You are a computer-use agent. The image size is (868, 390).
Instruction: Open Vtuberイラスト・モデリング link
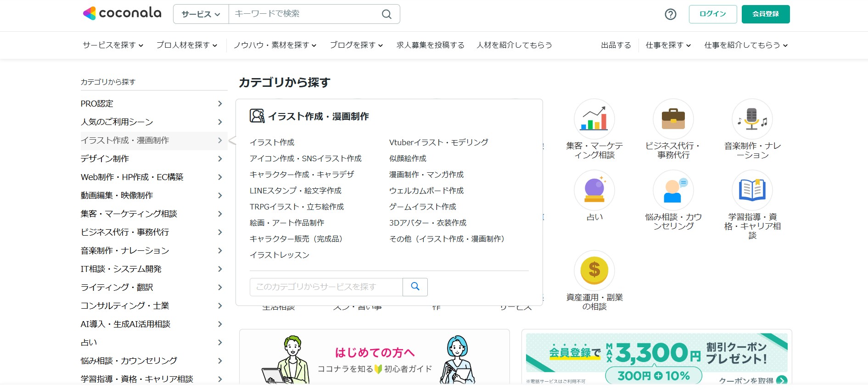[x=439, y=142]
